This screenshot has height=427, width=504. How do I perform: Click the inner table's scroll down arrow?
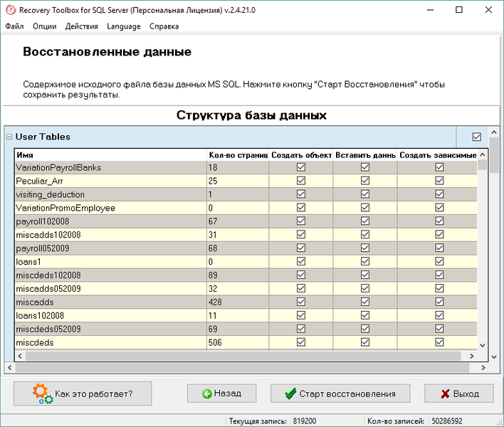[483, 345]
